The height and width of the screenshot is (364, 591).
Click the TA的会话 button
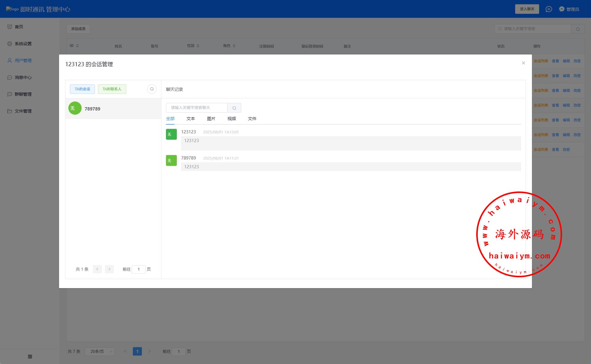tap(82, 89)
